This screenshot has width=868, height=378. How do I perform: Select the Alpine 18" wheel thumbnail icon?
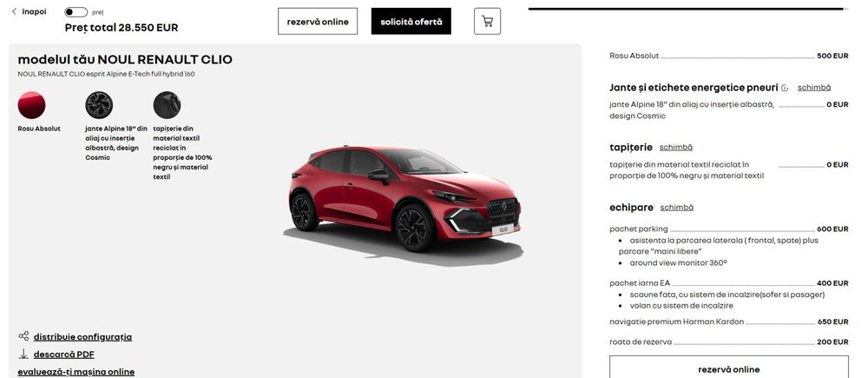99,105
